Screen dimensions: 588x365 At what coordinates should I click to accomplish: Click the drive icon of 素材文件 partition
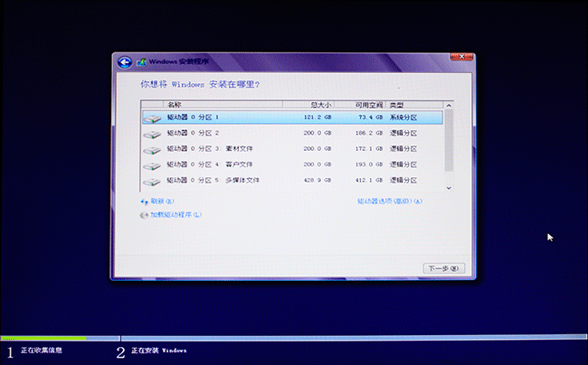tap(152, 150)
